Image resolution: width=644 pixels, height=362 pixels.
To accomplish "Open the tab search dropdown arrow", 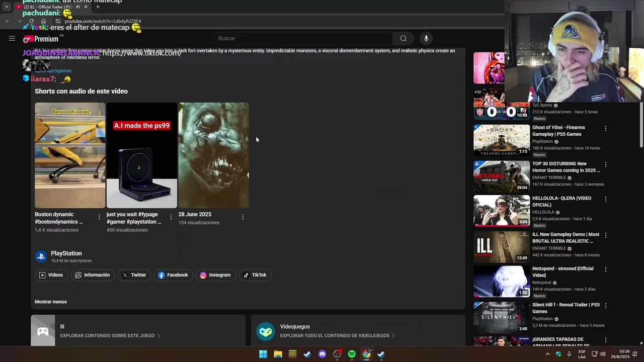I will coord(7,7).
